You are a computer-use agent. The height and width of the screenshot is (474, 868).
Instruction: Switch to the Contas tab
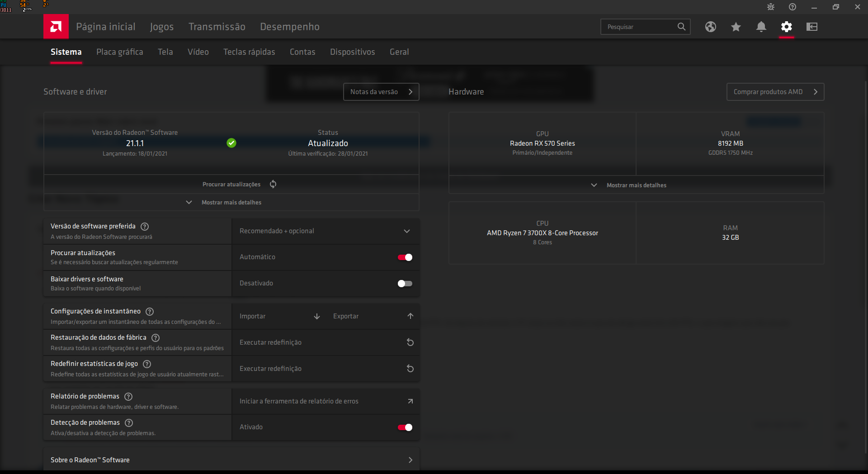[x=302, y=52]
